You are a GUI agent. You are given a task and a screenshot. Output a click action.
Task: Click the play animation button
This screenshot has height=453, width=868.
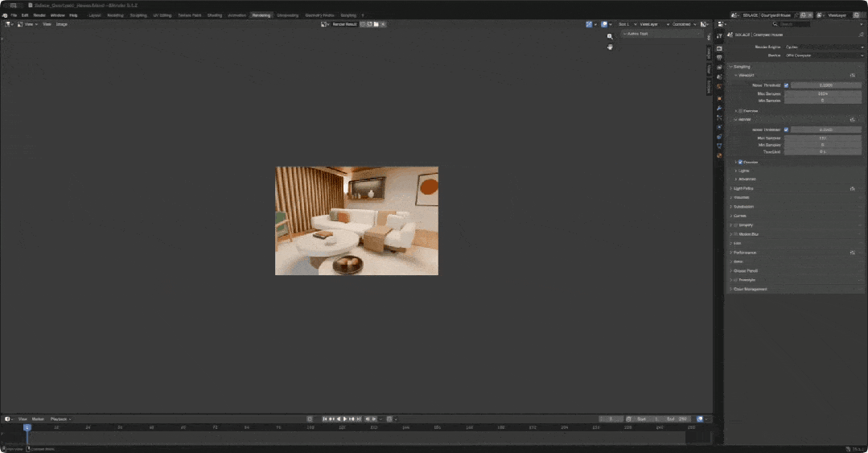coord(345,419)
